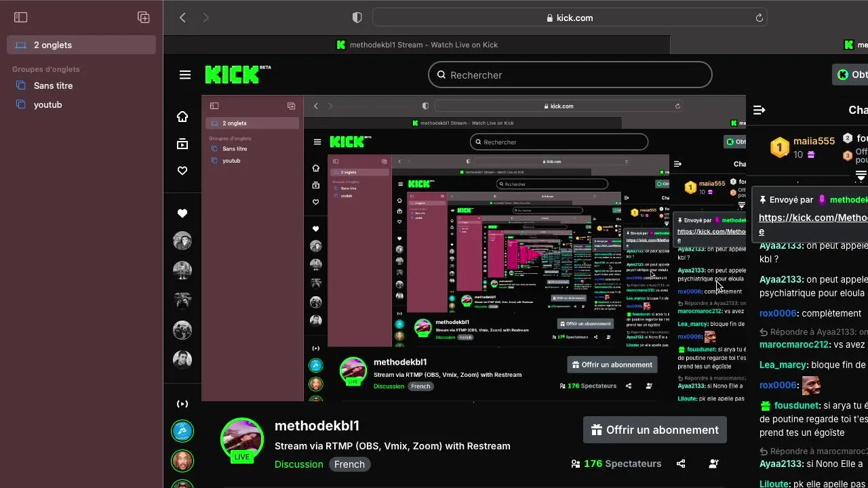Screen dimensions: 868x488
Task: Open the Discussion category link
Action: click(x=298, y=464)
